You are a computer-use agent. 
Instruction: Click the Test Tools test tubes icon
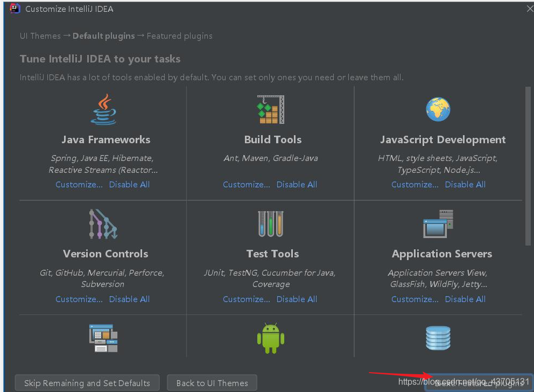pyautogui.click(x=271, y=224)
